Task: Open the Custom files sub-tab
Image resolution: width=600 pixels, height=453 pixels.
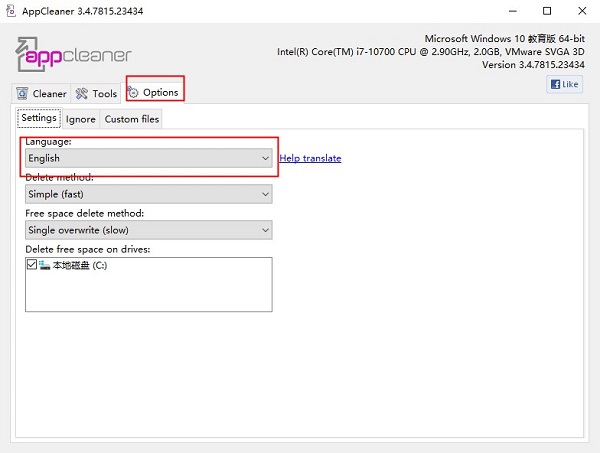Action: click(131, 119)
